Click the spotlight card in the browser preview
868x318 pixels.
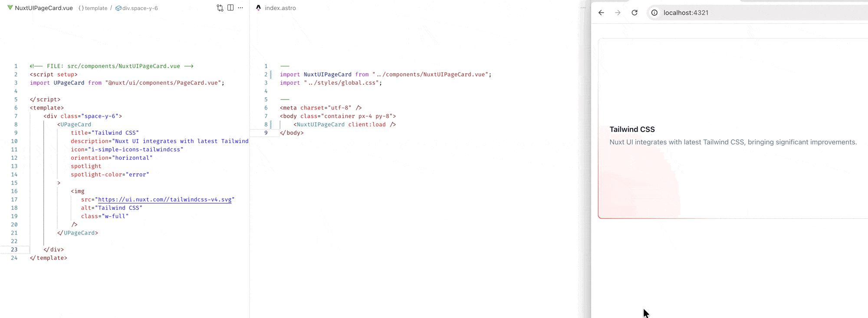[733, 128]
